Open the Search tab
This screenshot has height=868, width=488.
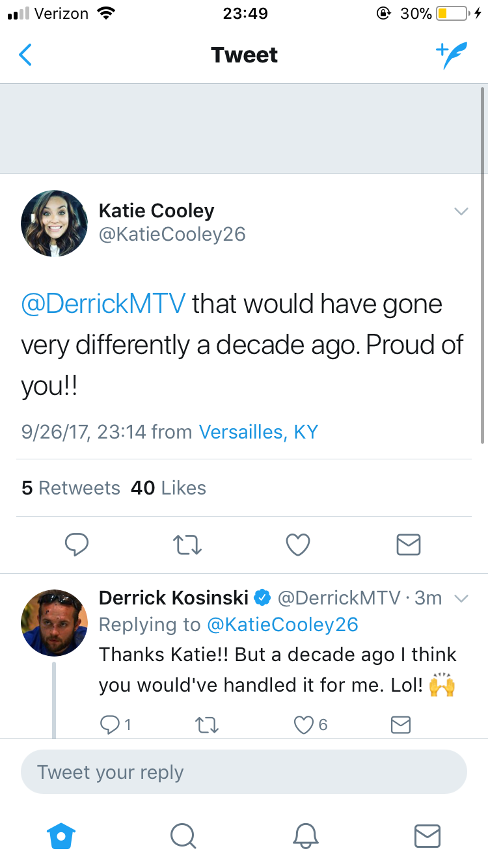click(x=183, y=835)
